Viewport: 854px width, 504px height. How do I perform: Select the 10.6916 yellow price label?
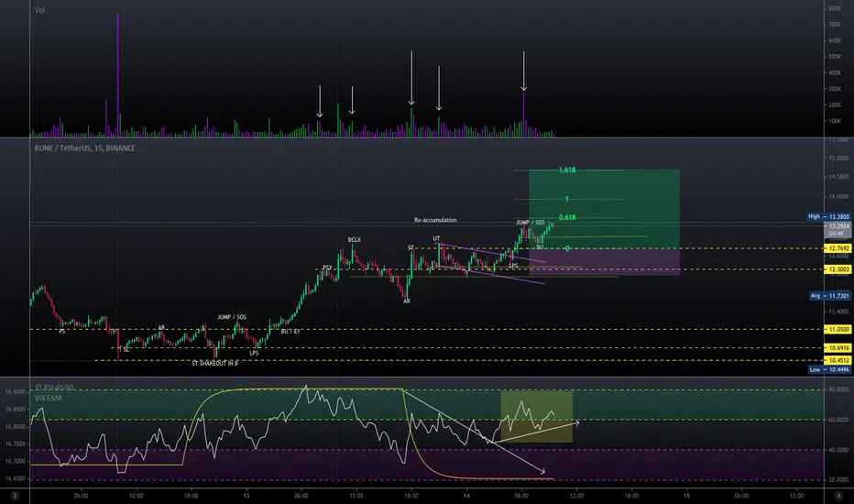point(837,347)
